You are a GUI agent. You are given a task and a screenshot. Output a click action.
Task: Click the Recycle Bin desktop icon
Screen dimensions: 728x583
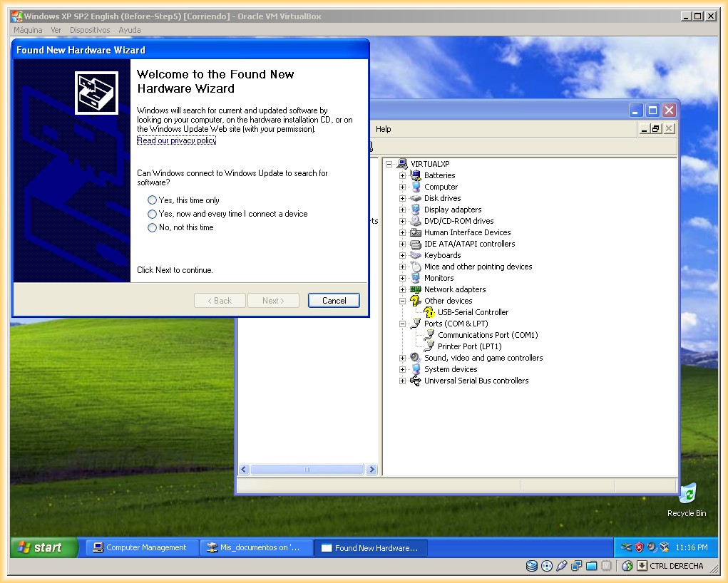click(687, 495)
